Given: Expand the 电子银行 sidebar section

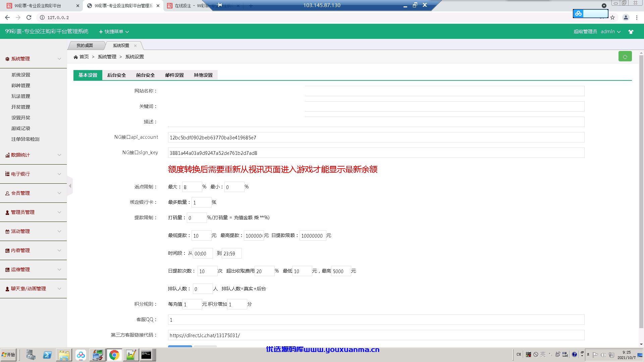Looking at the screenshot, I should 33,174.
